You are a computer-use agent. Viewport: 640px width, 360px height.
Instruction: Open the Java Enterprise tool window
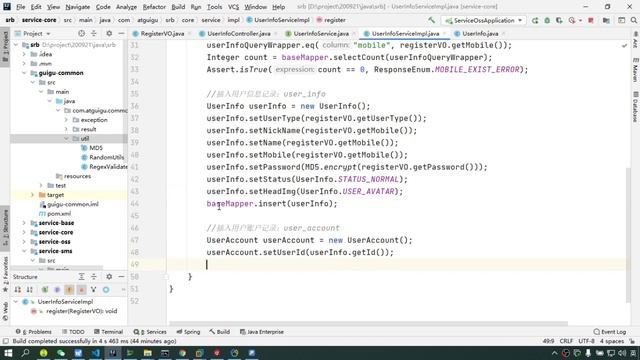[262, 332]
